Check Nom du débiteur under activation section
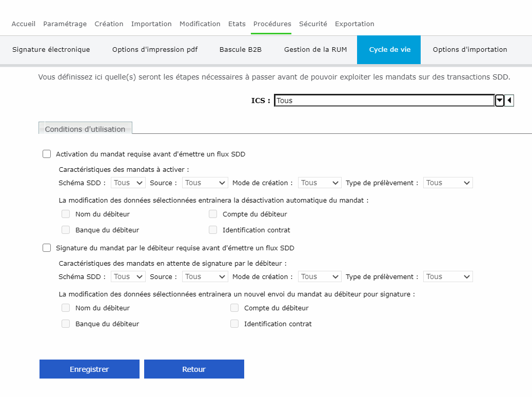 (66, 214)
